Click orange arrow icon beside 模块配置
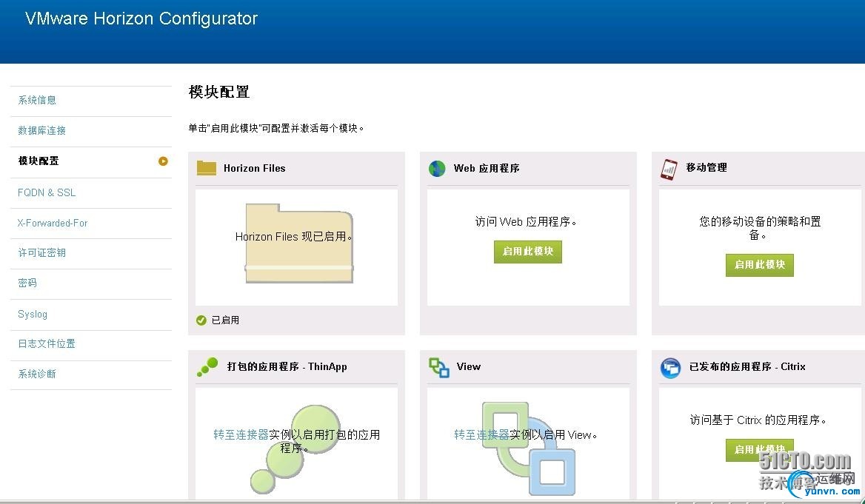 163,161
